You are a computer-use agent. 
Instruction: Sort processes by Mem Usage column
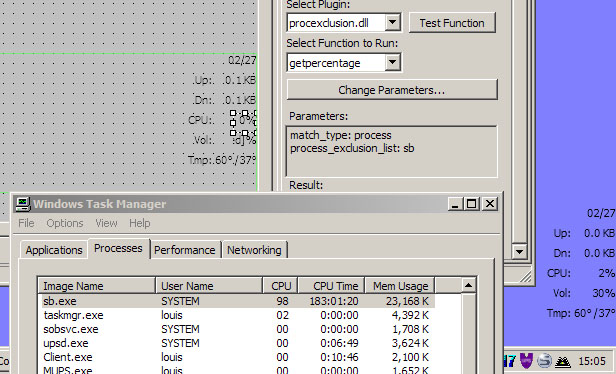point(400,286)
